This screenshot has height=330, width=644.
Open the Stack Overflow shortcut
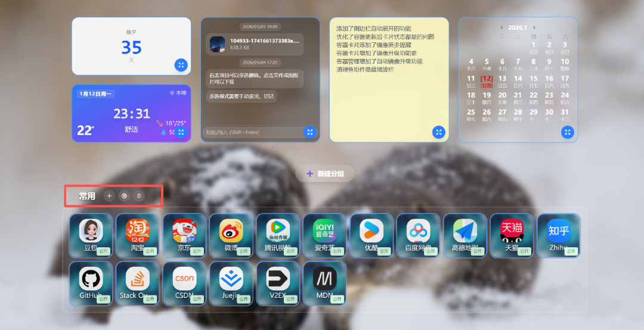click(x=138, y=284)
